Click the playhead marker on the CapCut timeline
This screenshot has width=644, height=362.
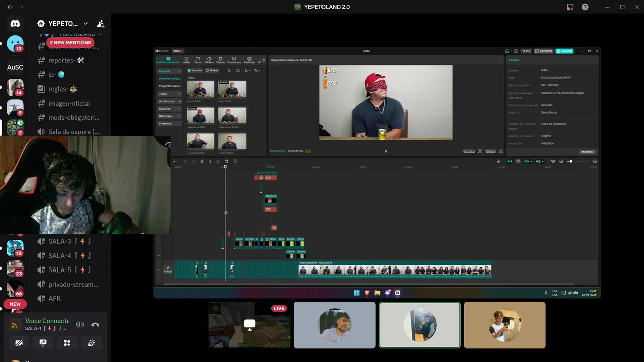coord(225,167)
